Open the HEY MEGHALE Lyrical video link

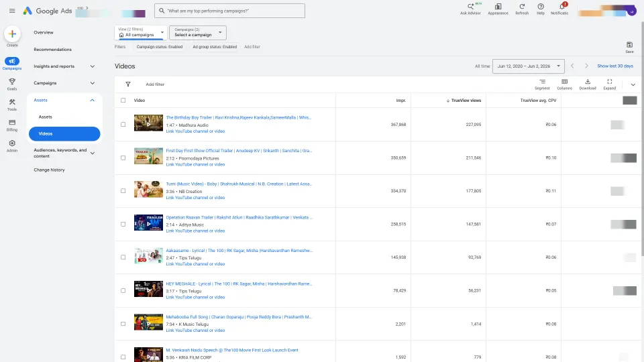click(239, 284)
